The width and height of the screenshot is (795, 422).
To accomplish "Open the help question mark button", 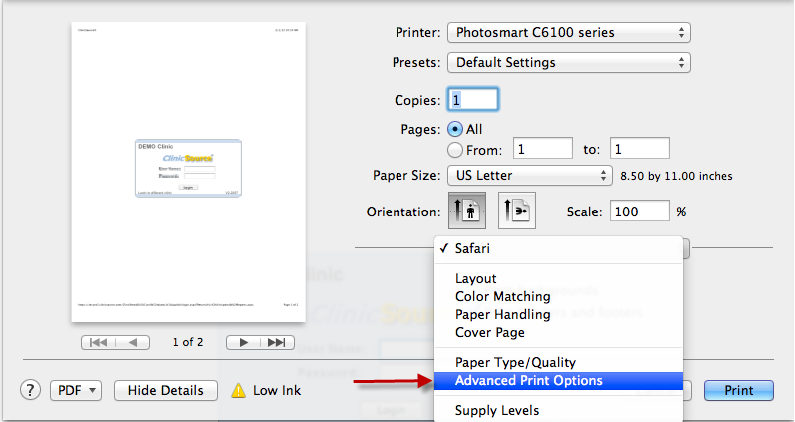I will 30,390.
